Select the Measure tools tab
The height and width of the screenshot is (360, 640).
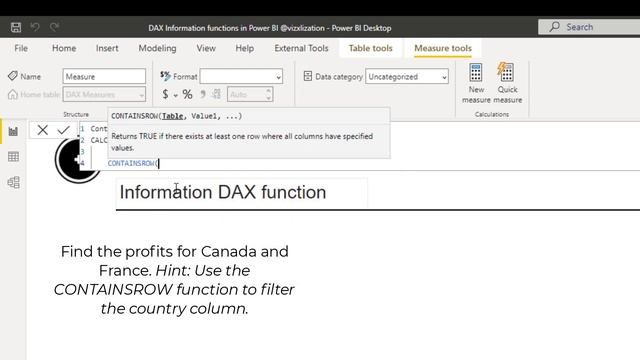(x=443, y=48)
